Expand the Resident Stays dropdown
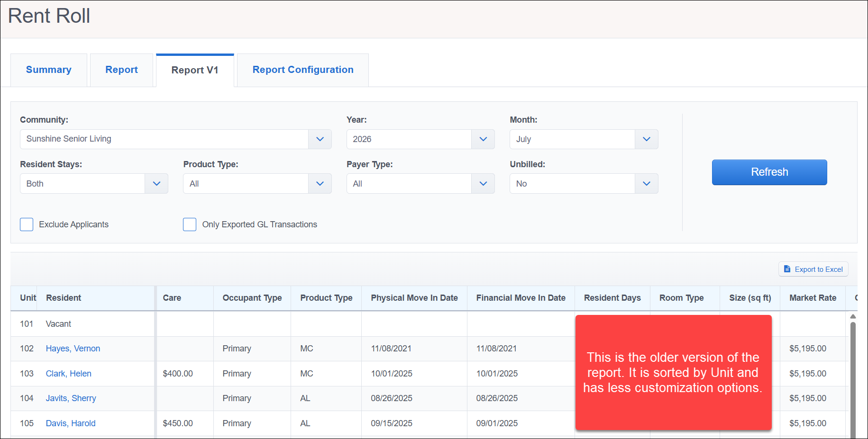The width and height of the screenshot is (868, 439). (x=94, y=184)
